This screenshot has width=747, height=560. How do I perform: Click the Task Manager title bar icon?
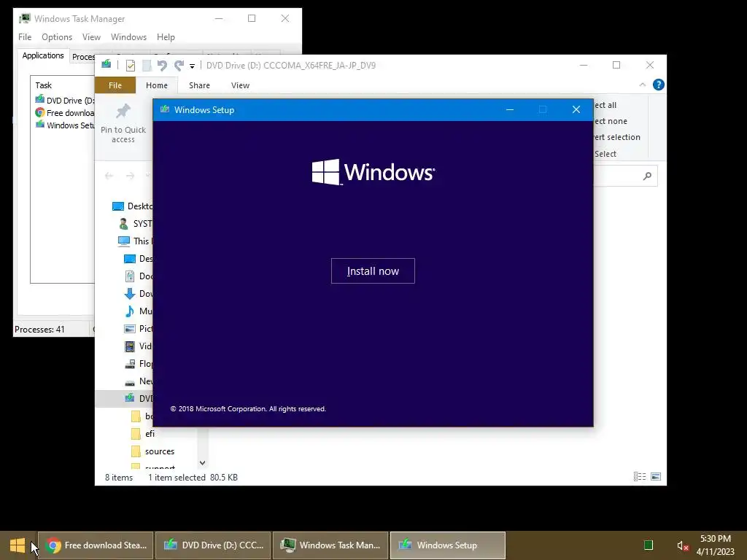click(x=24, y=18)
